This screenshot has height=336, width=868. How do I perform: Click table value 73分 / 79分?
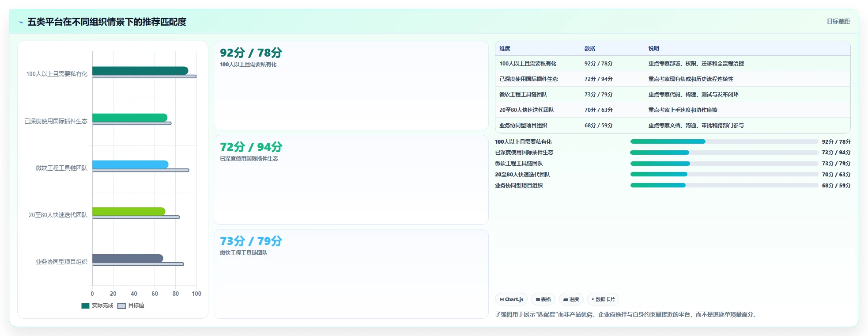[x=598, y=95]
